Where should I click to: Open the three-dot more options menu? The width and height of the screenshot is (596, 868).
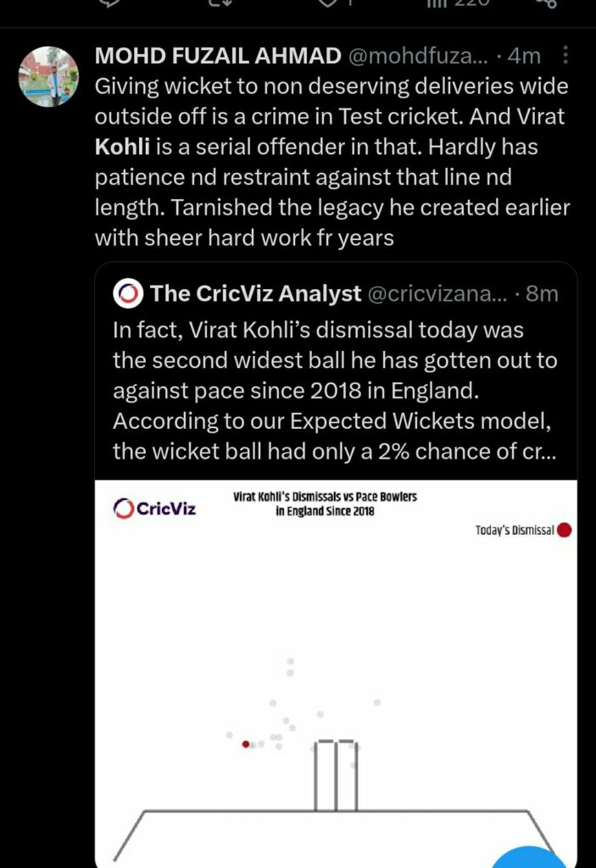(566, 57)
